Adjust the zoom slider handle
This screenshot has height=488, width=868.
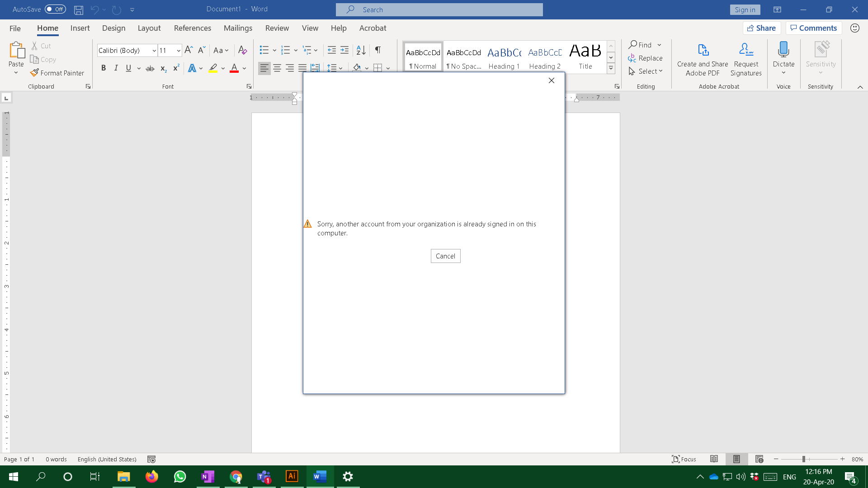pos(804,459)
